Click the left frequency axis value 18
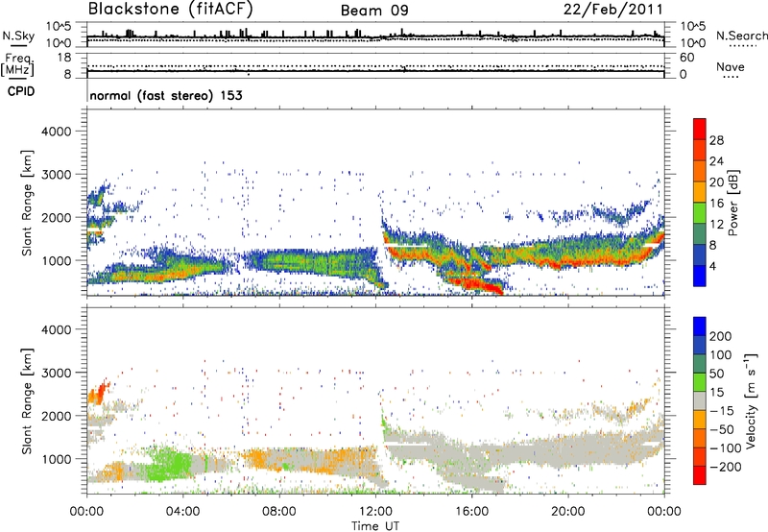The width and height of the screenshot is (768, 532). [x=64, y=58]
